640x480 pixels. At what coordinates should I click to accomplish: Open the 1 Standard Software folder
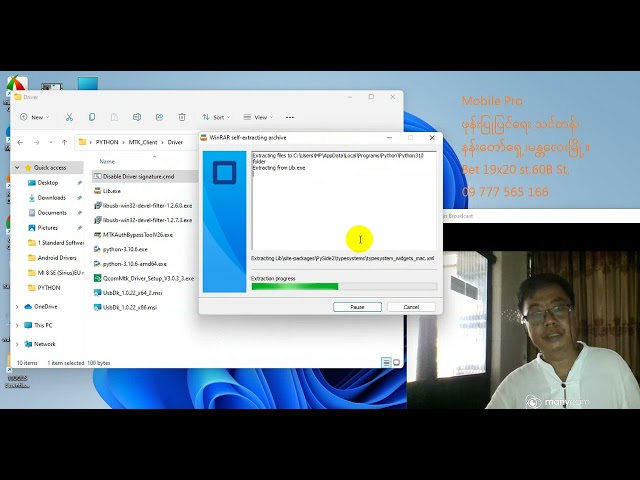pos(56,243)
